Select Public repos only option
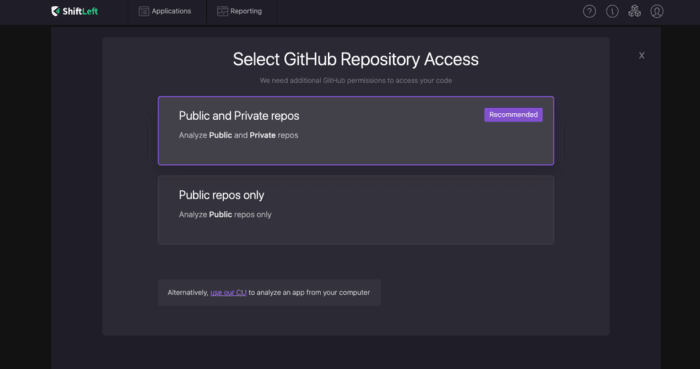700x369 pixels. [356, 210]
